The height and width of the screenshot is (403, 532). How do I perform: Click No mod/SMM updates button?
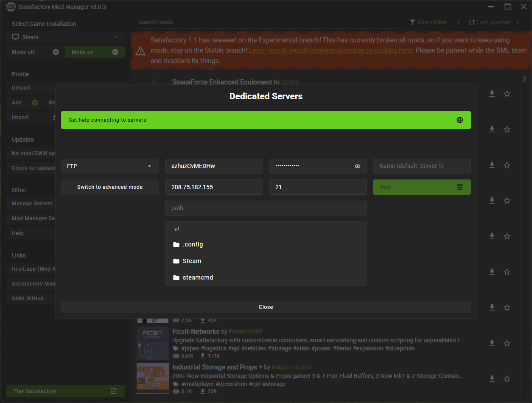click(31, 153)
